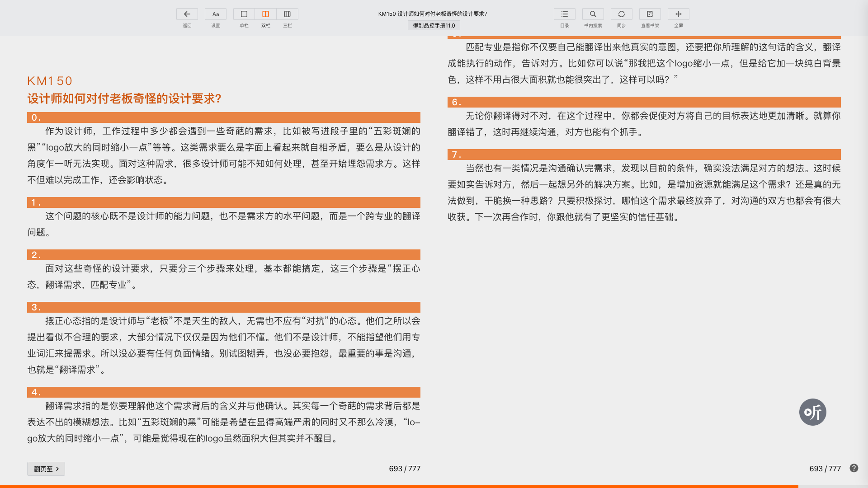The image size is (868, 488).
Task: Click the orange section 4 header bar
Action: click(x=224, y=392)
